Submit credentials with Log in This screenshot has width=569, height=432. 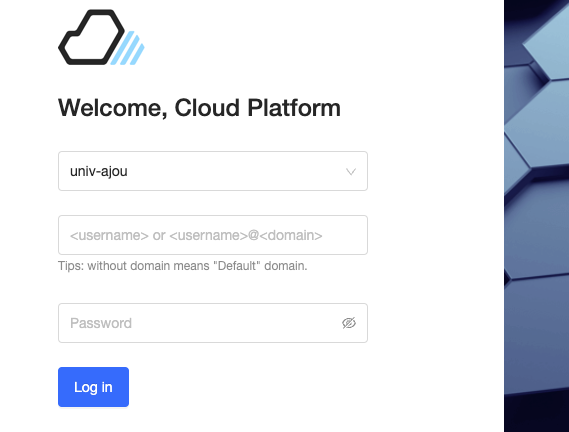click(93, 387)
